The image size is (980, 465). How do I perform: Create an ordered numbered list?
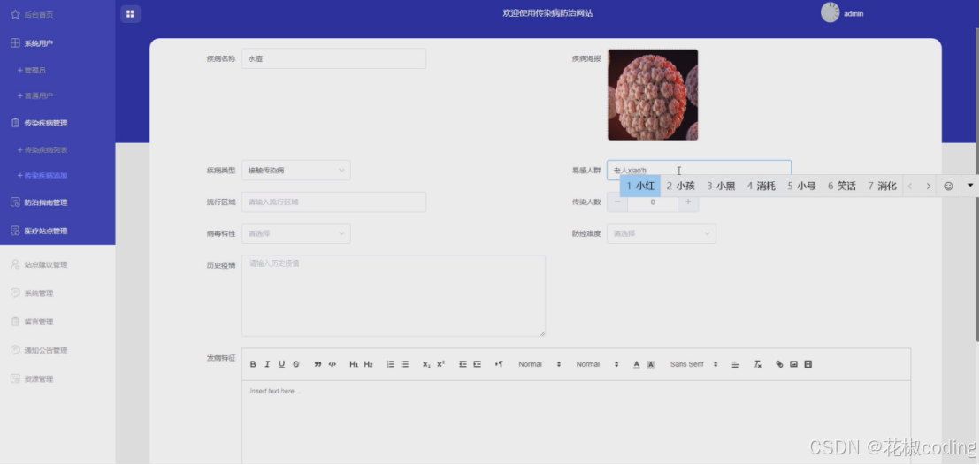click(x=390, y=364)
